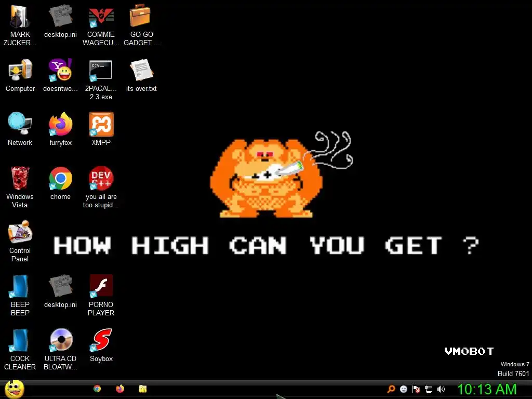Image resolution: width=532 pixels, height=399 pixels.
Task: Select the DEV C++ you all are too stupid icon
Action: tap(101, 188)
